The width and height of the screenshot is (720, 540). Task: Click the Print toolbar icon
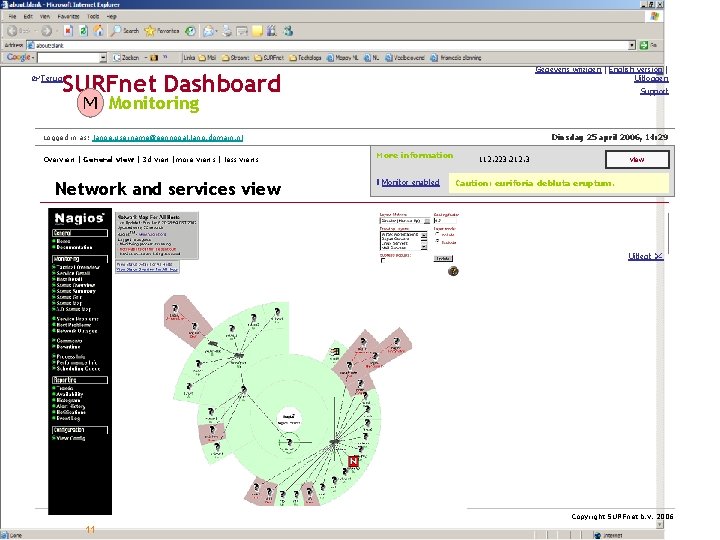pyautogui.click(x=227, y=31)
